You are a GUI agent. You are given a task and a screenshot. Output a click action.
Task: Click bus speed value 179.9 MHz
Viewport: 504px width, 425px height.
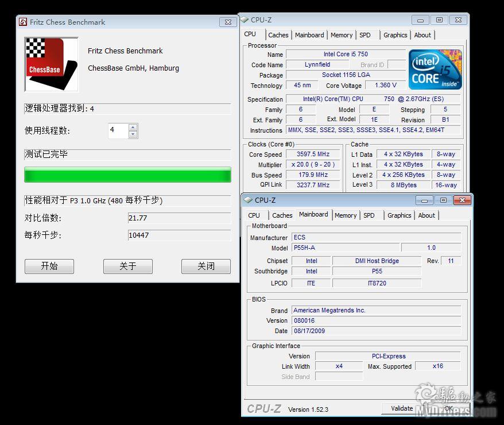click(x=313, y=175)
